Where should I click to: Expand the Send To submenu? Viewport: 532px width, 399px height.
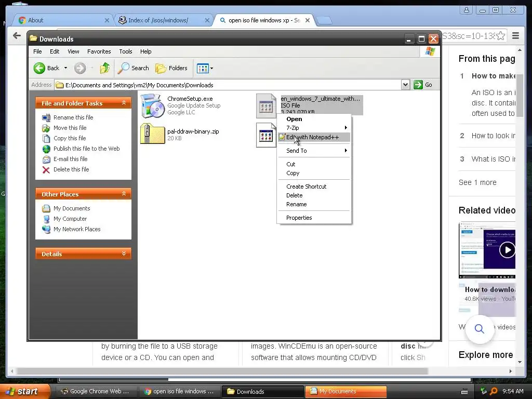[314, 151]
